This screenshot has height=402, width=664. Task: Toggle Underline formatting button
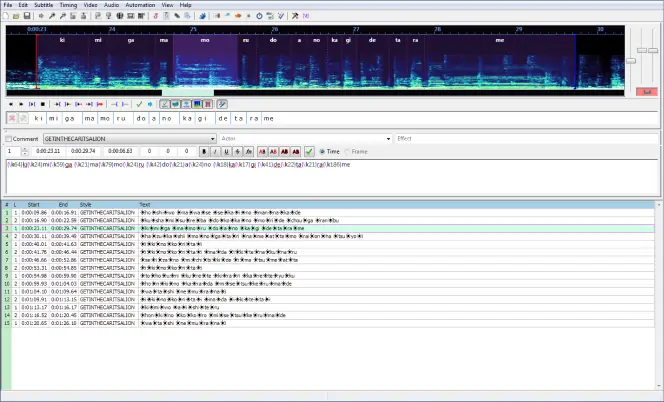pos(226,152)
